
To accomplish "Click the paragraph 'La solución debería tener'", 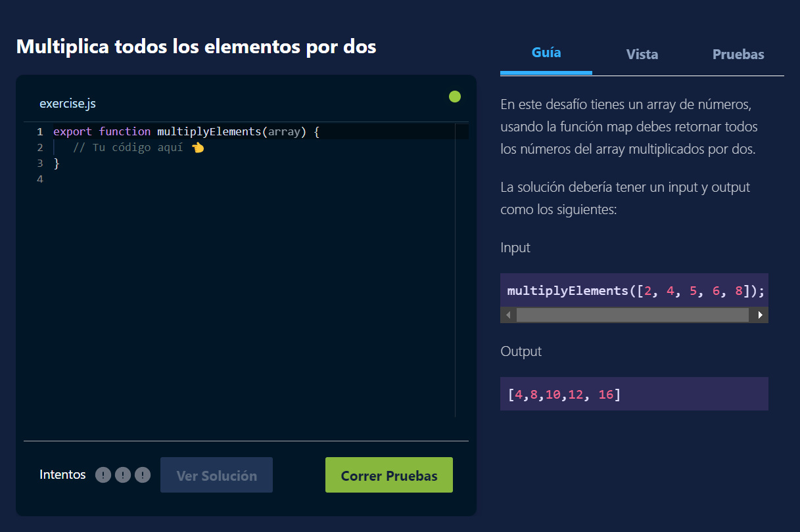I will tap(625, 198).
